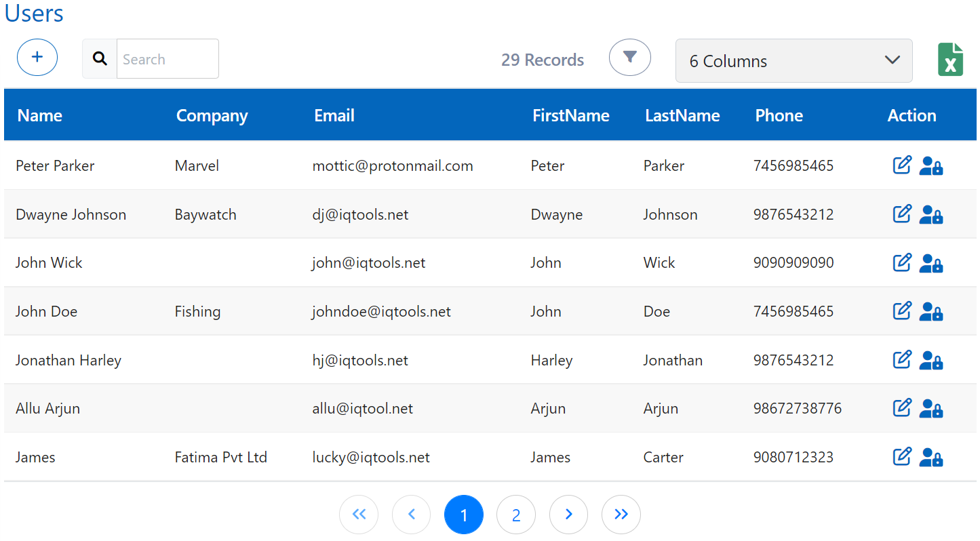Edit Peter Parker's user record
This screenshot has height=541, width=980.
click(901, 165)
